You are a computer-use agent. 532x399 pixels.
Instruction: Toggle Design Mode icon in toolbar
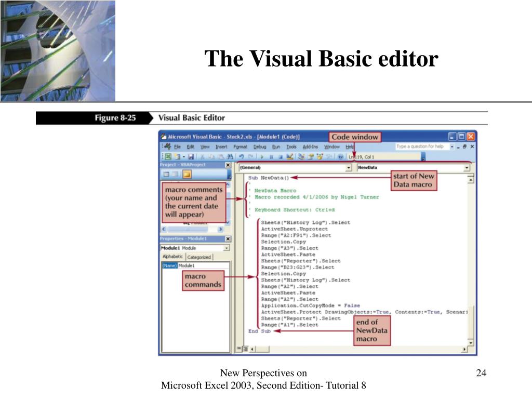(290, 157)
